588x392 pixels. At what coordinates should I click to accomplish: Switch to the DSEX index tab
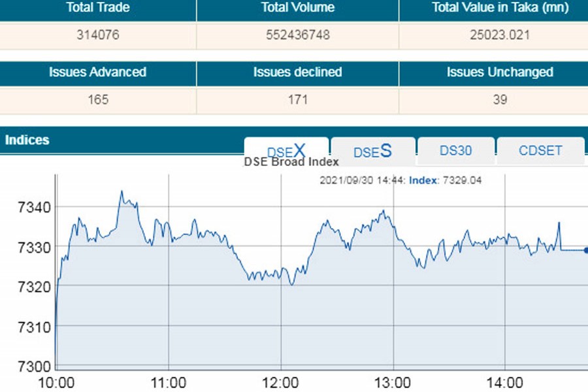(286, 151)
